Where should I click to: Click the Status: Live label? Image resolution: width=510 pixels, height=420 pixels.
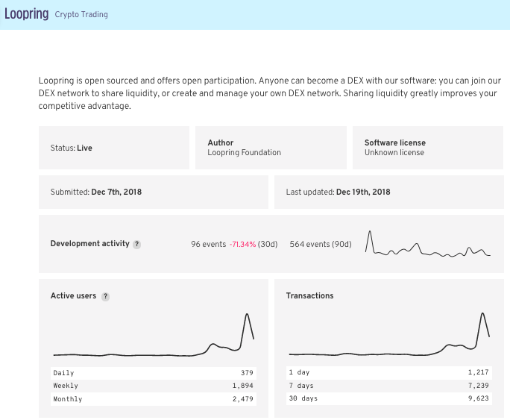(x=72, y=148)
